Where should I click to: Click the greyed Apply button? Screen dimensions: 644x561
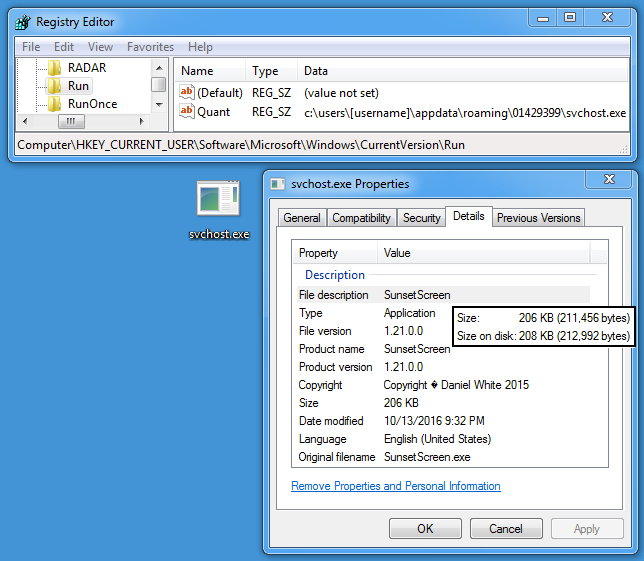pyautogui.click(x=587, y=529)
